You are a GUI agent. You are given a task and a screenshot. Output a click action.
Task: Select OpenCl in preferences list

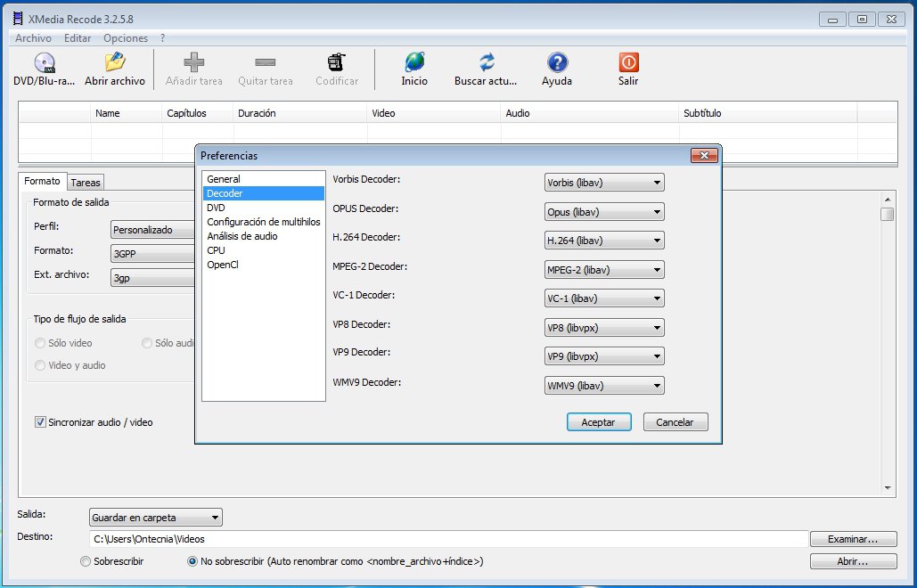pyautogui.click(x=263, y=265)
